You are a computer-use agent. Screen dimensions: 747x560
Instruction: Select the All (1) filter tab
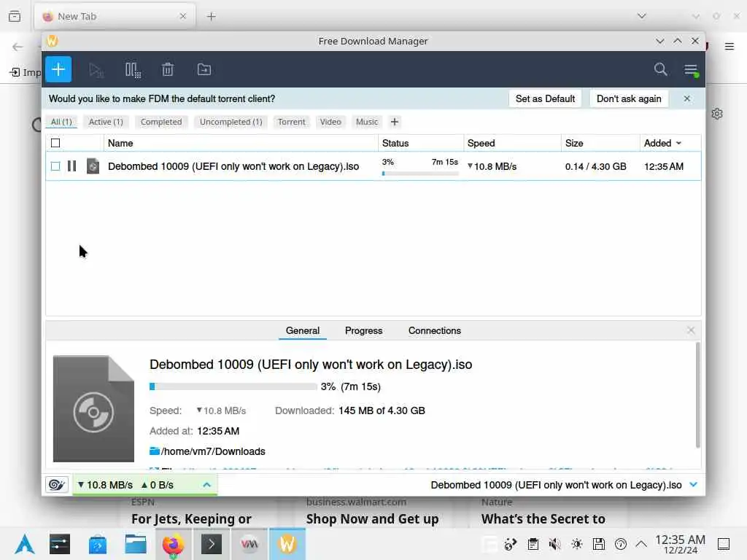(61, 122)
